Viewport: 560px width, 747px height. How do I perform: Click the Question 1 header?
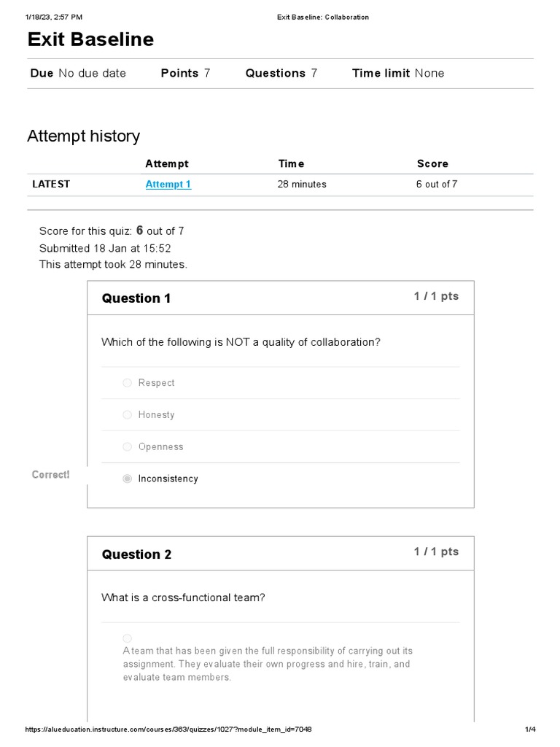click(136, 298)
